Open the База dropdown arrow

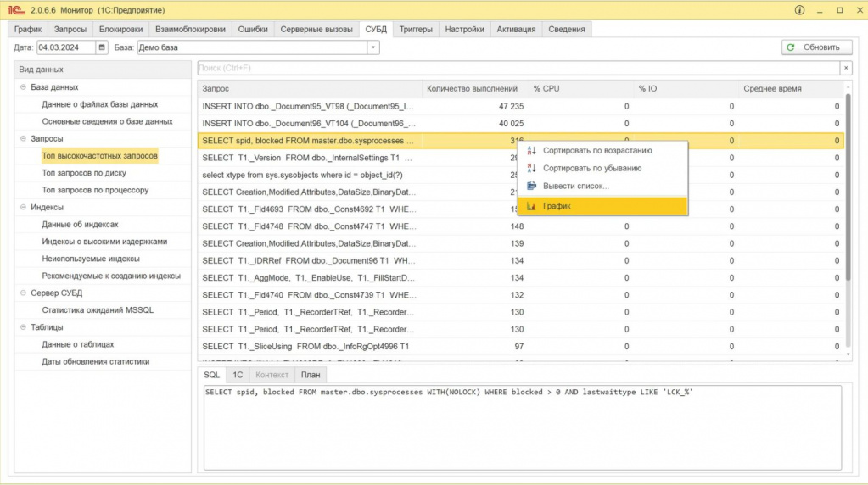[373, 47]
